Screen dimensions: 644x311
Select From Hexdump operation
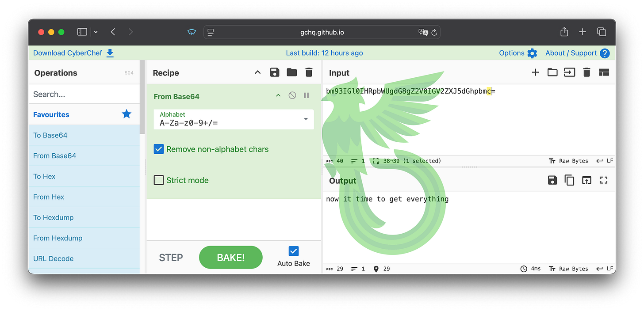coord(84,238)
